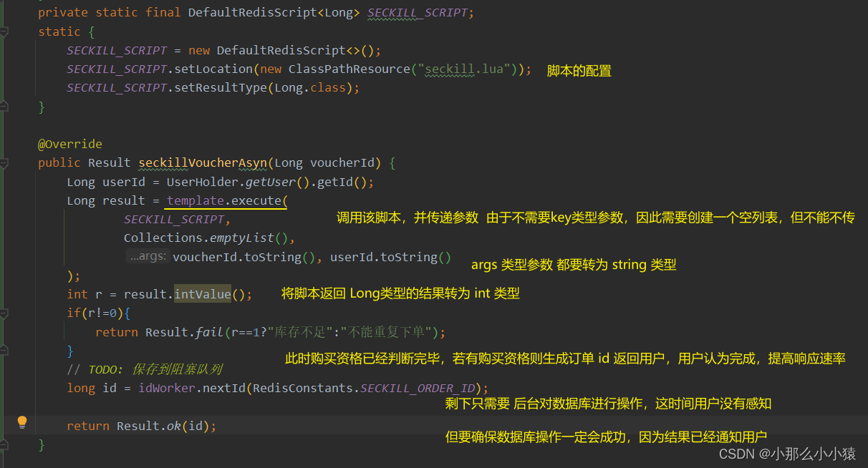The image size is (868, 468).
Task: Click the "库存不足" string literal
Action: click(x=300, y=332)
